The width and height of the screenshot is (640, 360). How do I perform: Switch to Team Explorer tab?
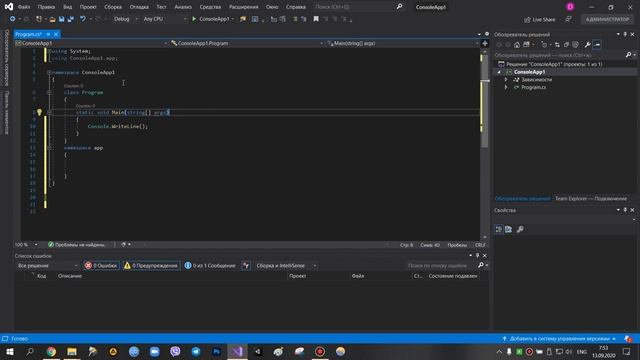click(591, 199)
